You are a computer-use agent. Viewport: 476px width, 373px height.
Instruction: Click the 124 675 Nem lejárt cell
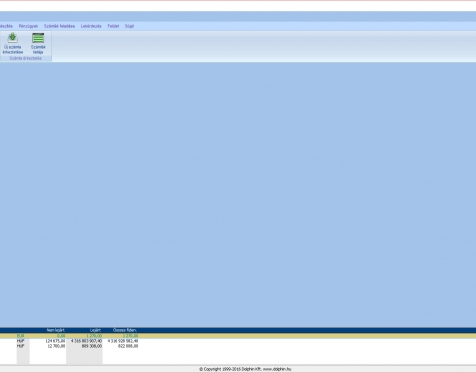55,341
